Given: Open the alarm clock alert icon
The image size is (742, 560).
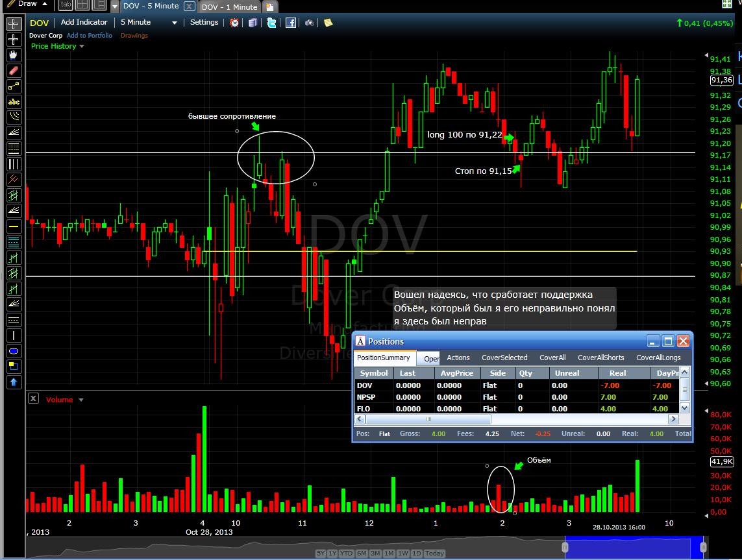Looking at the screenshot, I should click(234, 23).
